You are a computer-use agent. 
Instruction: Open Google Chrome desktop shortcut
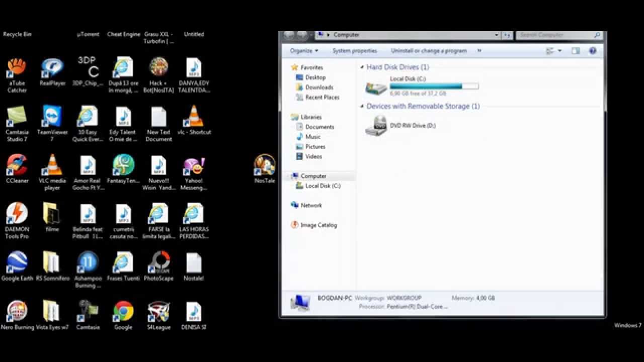point(123,315)
